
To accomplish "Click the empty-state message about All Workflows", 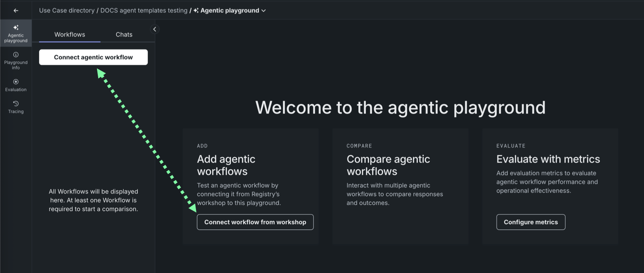I will [93, 200].
